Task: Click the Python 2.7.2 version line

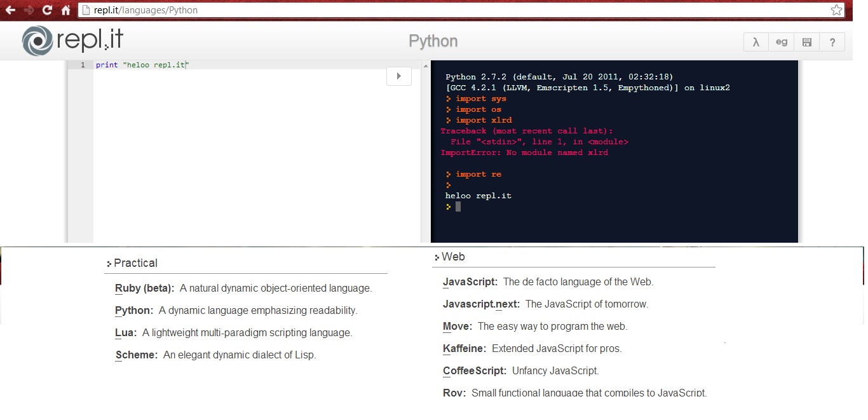Action: [x=560, y=77]
